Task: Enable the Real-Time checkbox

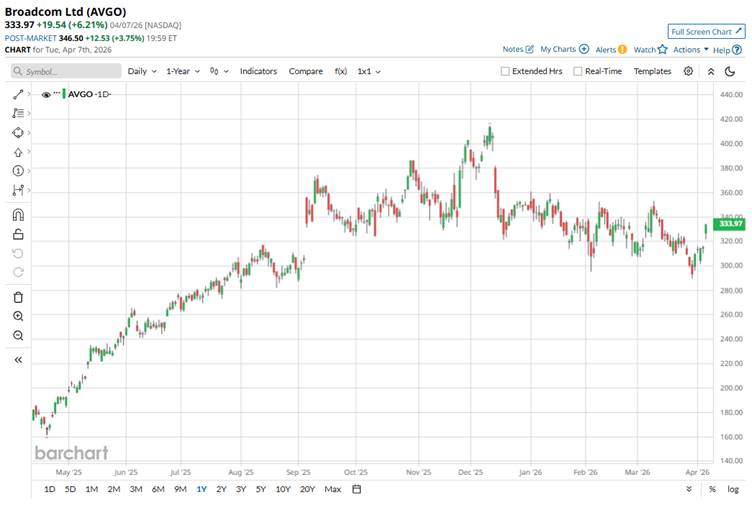Action: pyautogui.click(x=577, y=71)
